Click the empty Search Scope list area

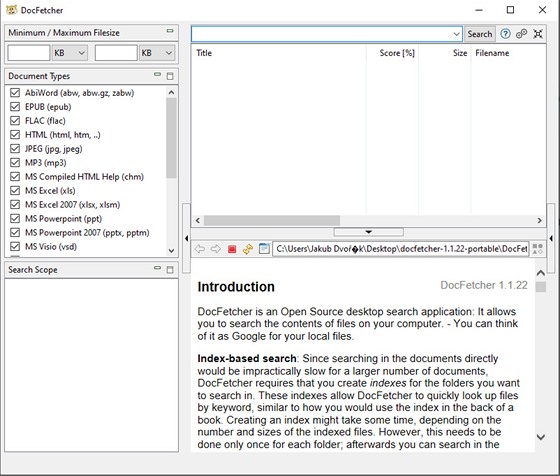click(91, 365)
